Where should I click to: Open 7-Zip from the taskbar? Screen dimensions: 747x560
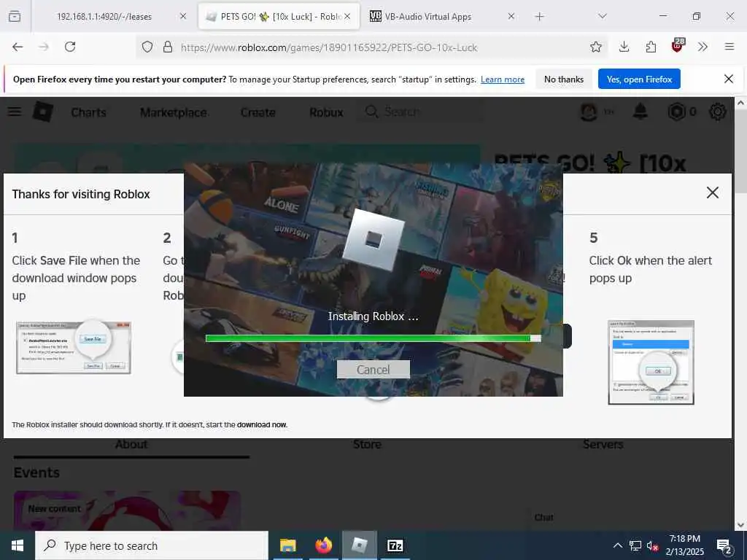pos(395,545)
